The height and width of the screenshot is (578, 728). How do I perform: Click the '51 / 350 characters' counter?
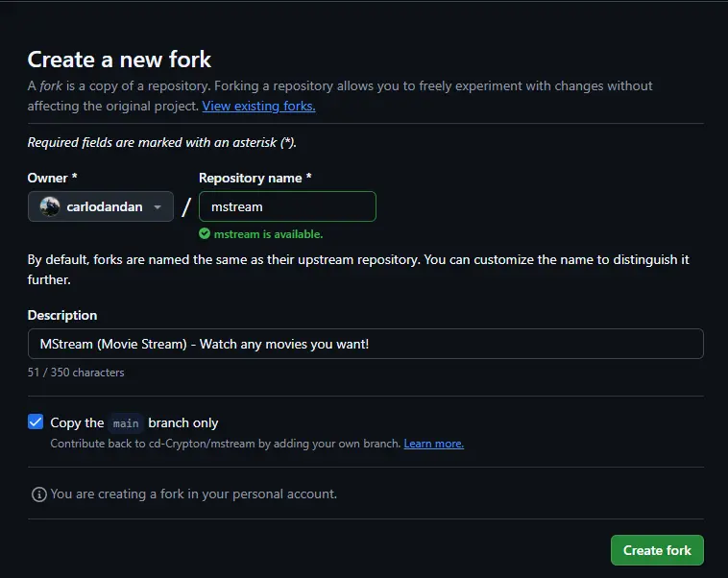(76, 373)
